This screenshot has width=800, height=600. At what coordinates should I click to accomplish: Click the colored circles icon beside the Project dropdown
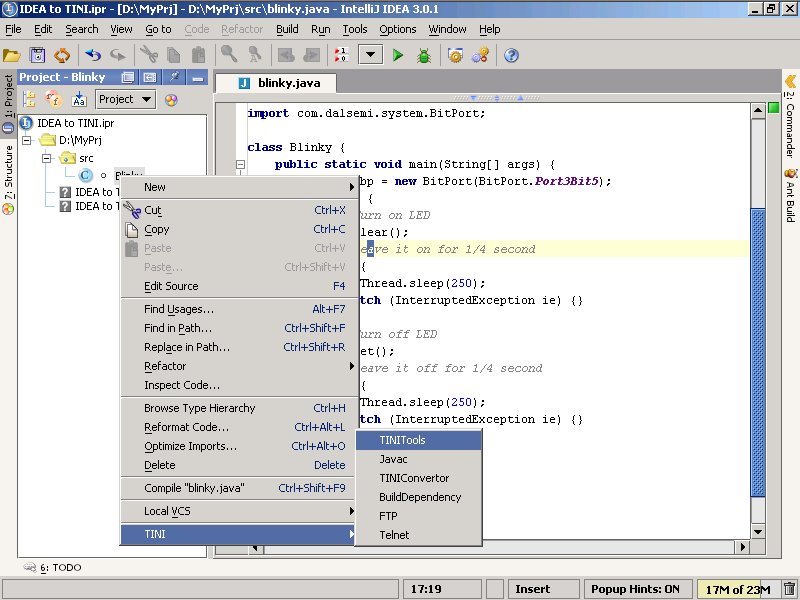click(x=171, y=99)
